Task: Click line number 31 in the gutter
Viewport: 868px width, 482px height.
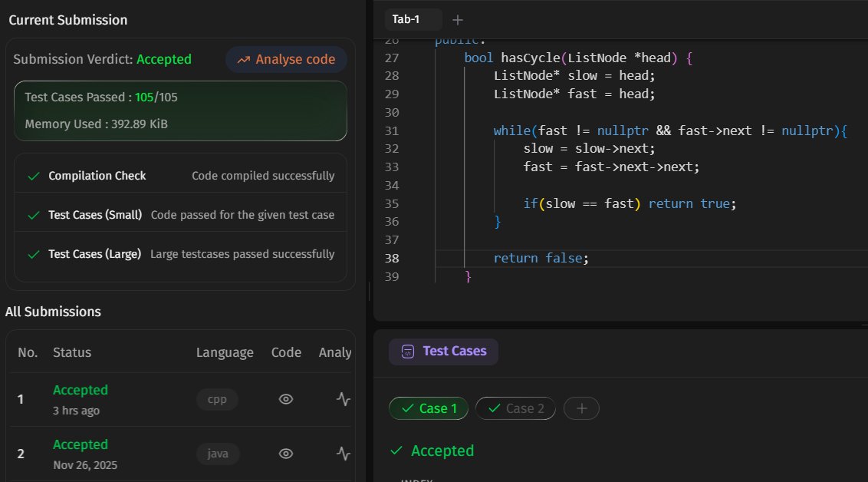Action: (392, 130)
